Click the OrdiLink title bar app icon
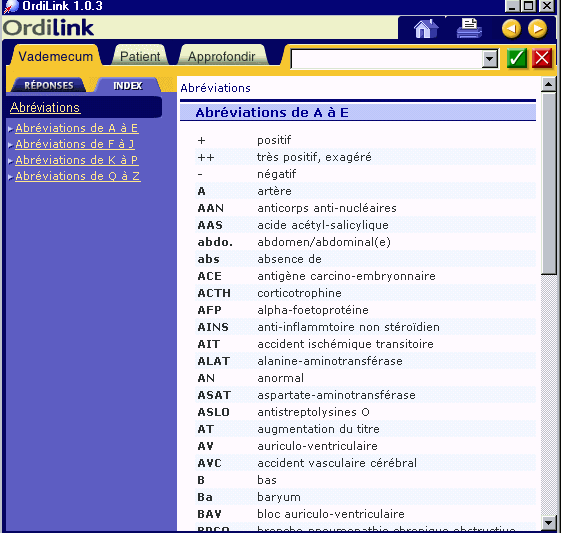This screenshot has height=533, width=561. click(x=10, y=6)
